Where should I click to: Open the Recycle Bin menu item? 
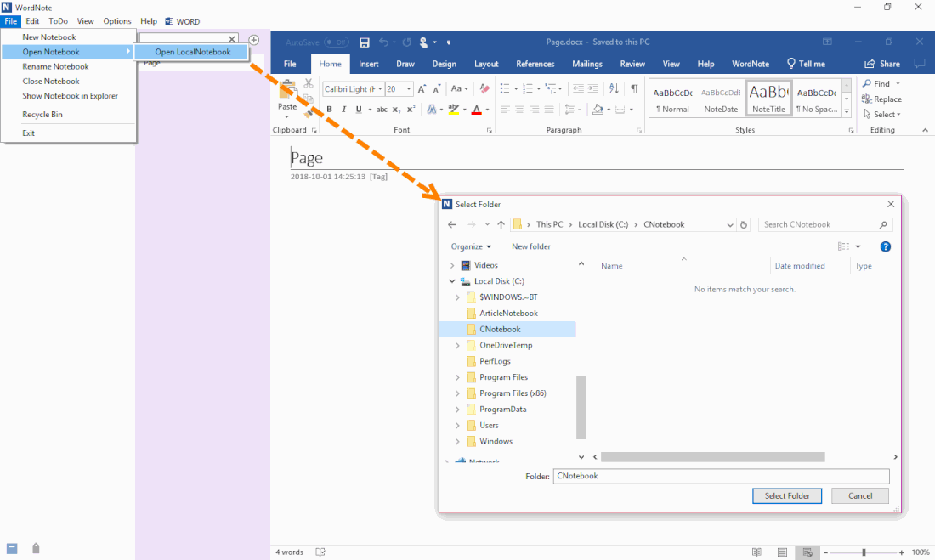pyautogui.click(x=42, y=115)
